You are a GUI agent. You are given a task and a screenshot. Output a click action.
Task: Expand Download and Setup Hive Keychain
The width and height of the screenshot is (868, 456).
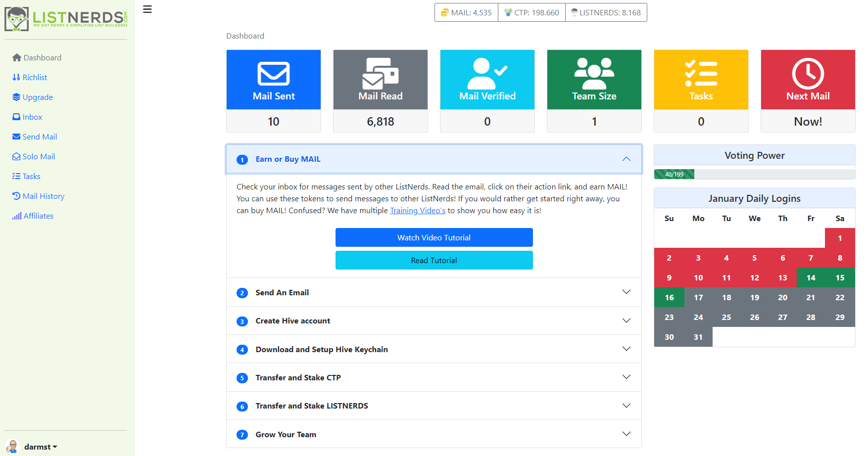tap(434, 349)
